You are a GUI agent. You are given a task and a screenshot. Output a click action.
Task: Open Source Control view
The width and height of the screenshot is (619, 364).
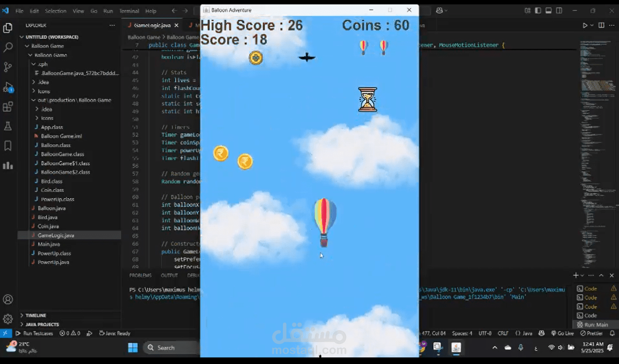7,67
